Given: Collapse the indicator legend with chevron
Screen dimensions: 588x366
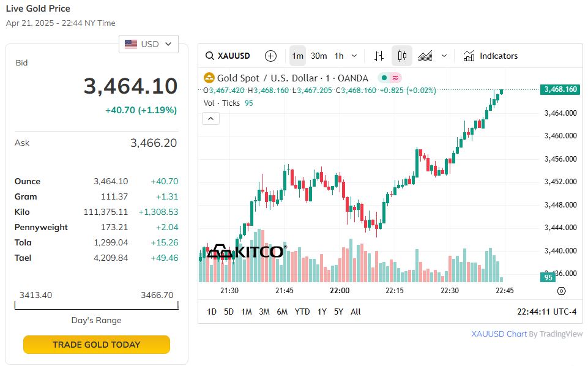Looking at the screenshot, I should point(210,118).
